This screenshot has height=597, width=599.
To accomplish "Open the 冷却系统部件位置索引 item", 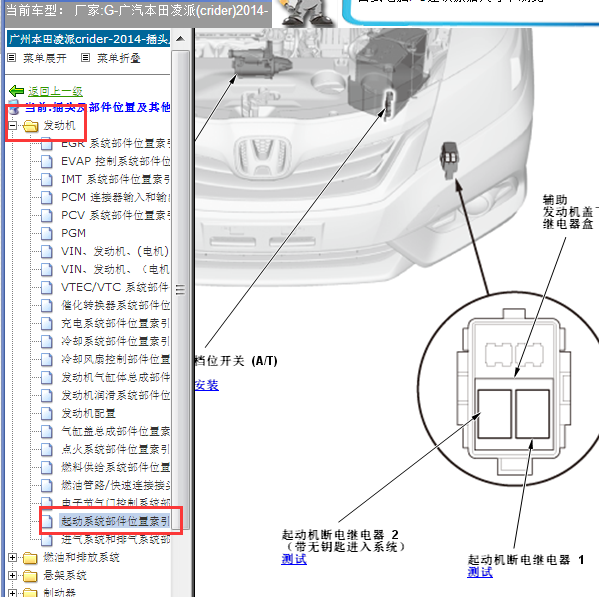I will (x=115, y=341).
